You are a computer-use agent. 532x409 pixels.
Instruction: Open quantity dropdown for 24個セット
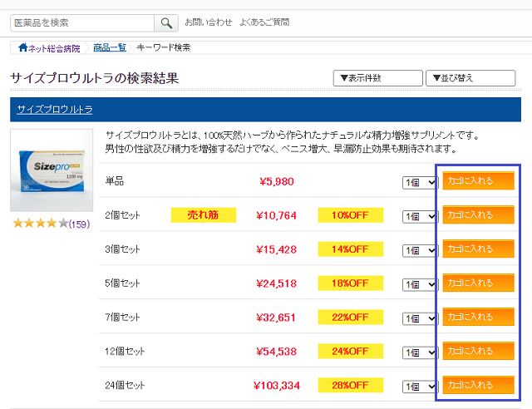[x=419, y=387]
